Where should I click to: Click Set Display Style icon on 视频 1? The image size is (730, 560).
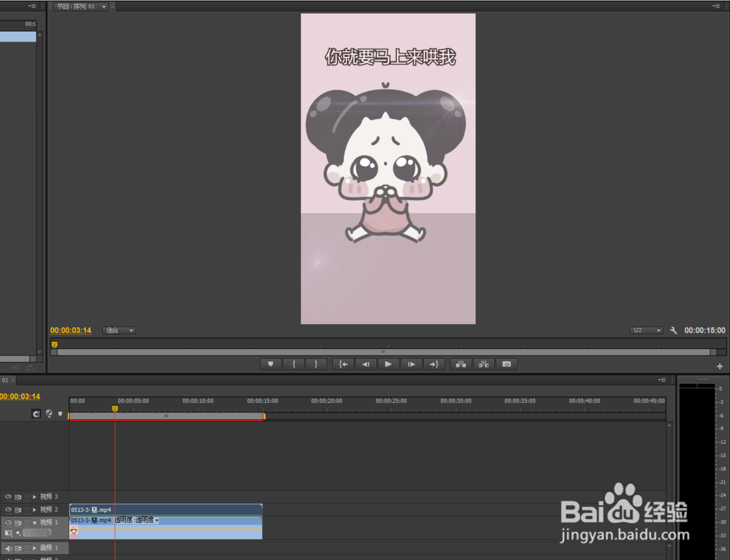click(8, 532)
